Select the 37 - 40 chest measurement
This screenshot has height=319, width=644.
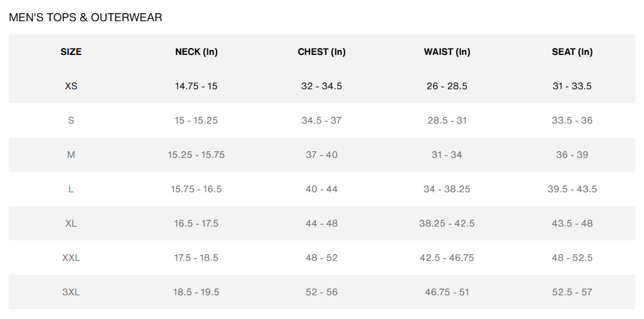[321, 155]
